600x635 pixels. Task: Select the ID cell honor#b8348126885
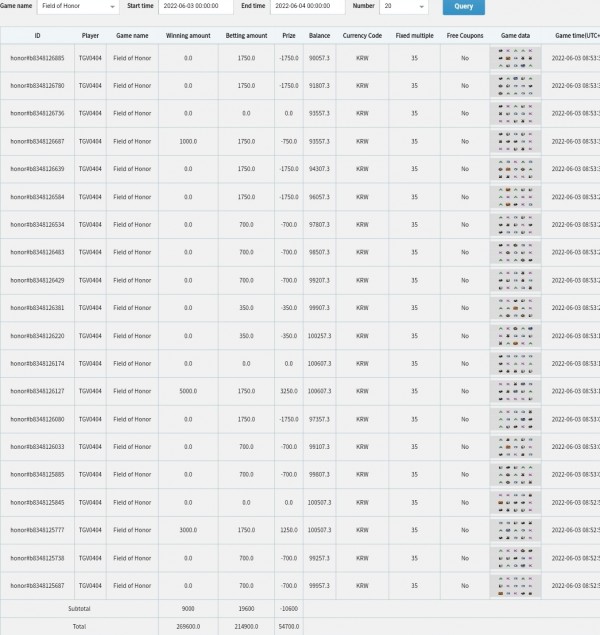(37, 58)
